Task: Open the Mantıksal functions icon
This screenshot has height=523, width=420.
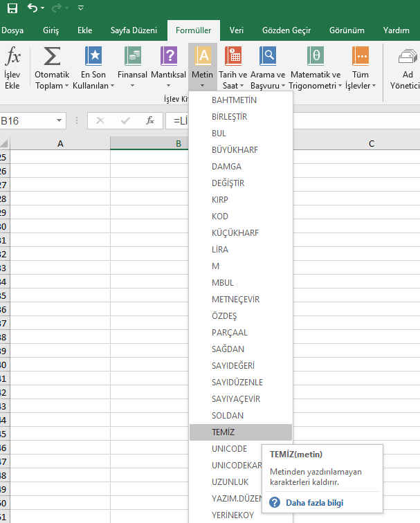Action: tap(168, 56)
